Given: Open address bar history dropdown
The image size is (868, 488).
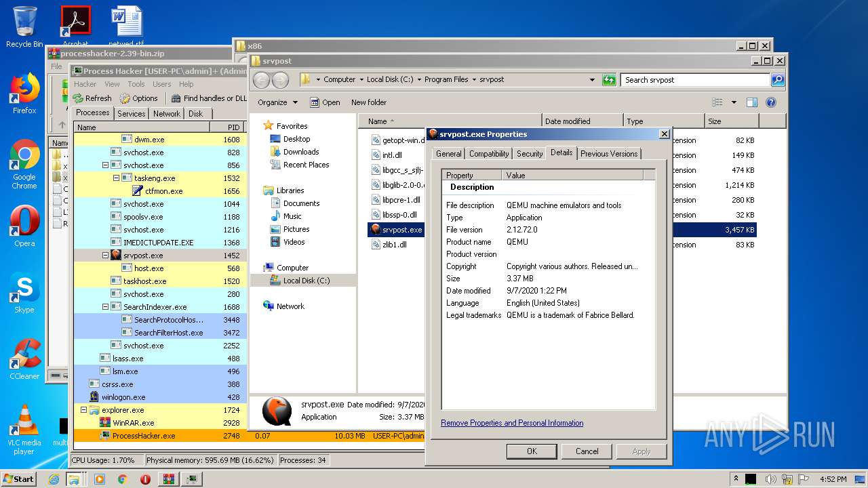Looking at the screenshot, I should click(592, 79).
